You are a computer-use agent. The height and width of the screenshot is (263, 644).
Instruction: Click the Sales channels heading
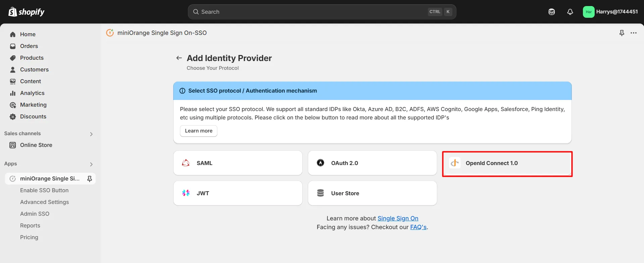[22, 134]
